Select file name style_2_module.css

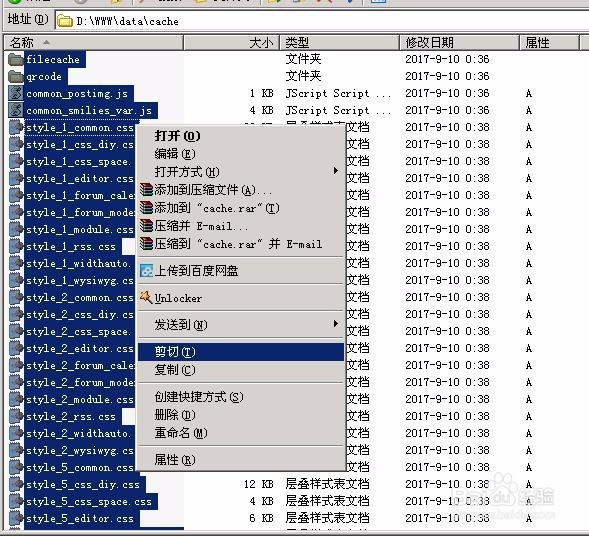80,399
